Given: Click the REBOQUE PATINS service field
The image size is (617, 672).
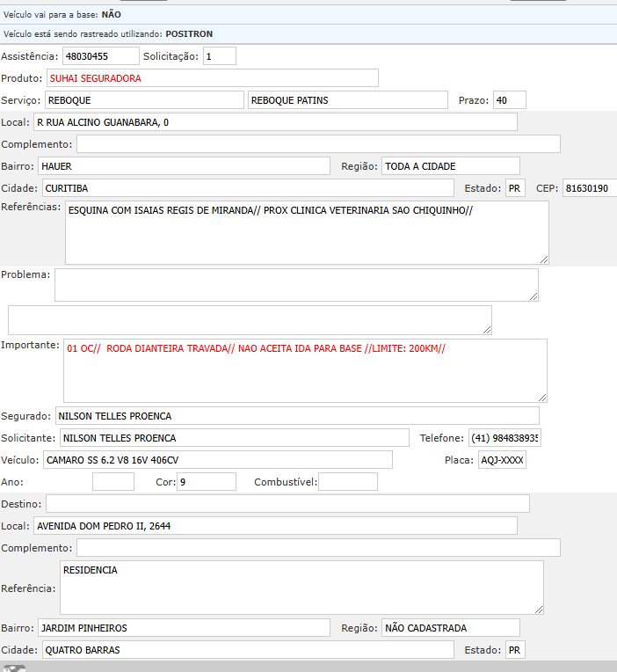Looking at the screenshot, I should click(x=348, y=100).
